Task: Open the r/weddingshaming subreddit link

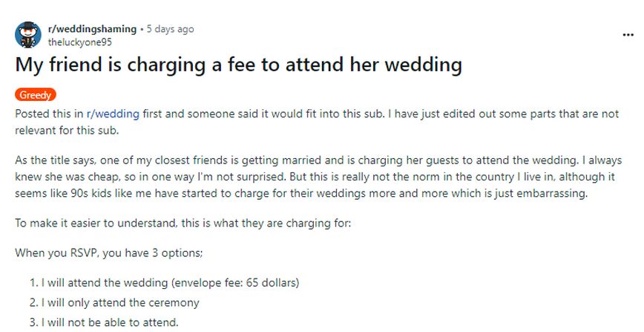Action: click(x=92, y=29)
